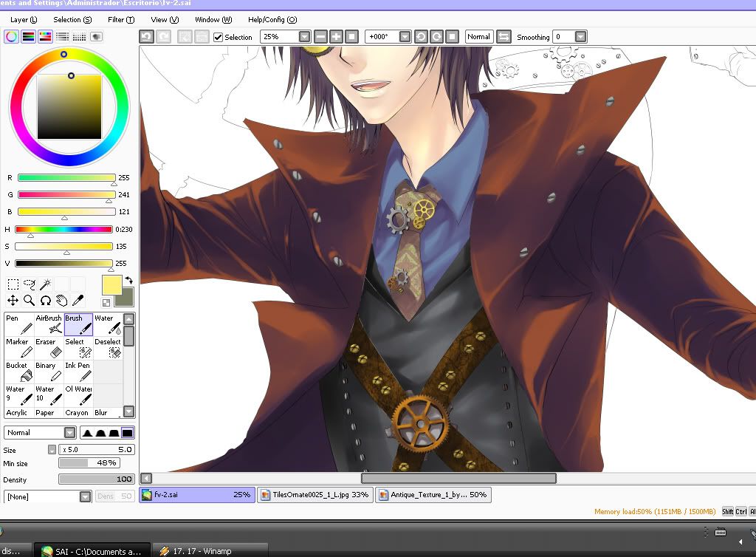Click the brush Density slider
The image size is (756, 557).
click(96, 479)
